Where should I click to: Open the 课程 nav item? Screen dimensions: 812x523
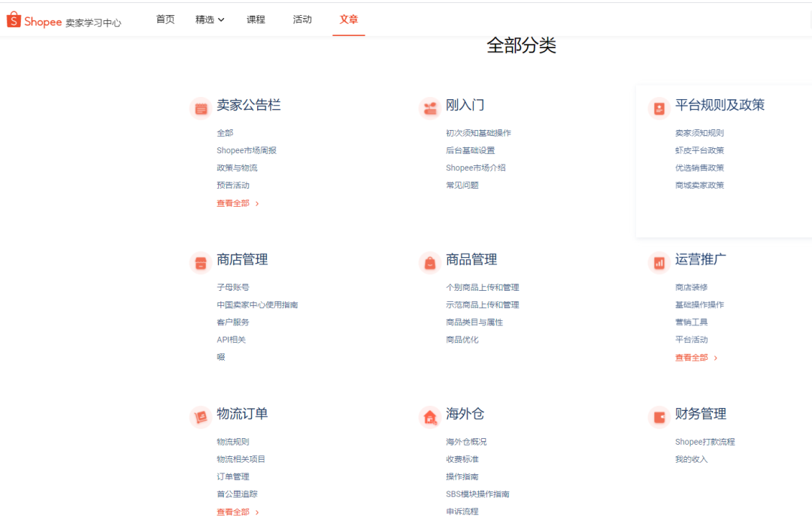point(256,20)
